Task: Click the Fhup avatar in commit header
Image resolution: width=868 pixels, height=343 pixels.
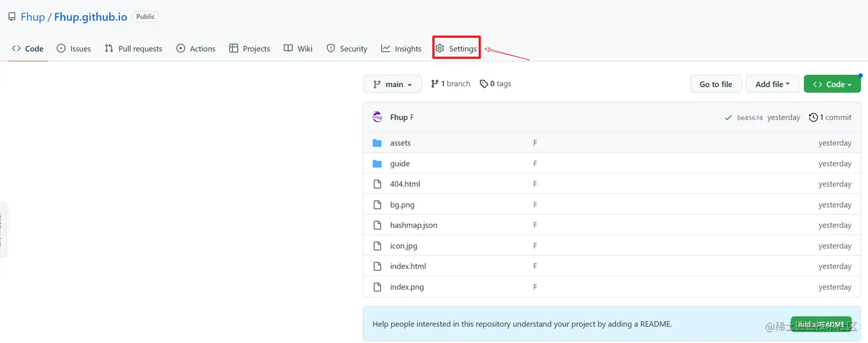Action: (377, 117)
